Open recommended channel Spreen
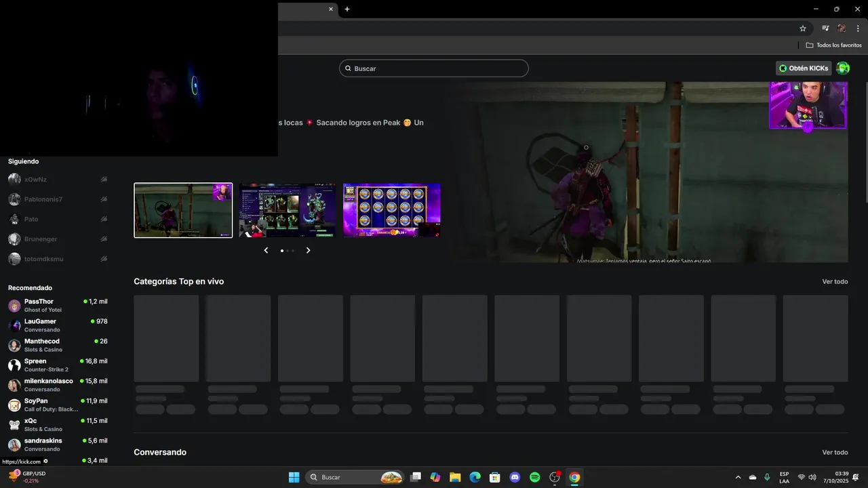The image size is (868, 488). [58, 365]
